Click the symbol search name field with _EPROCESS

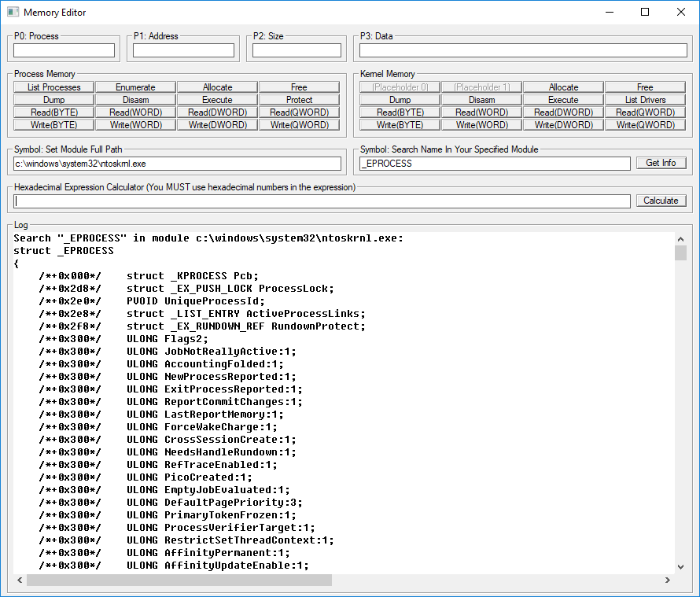pyautogui.click(x=495, y=164)
